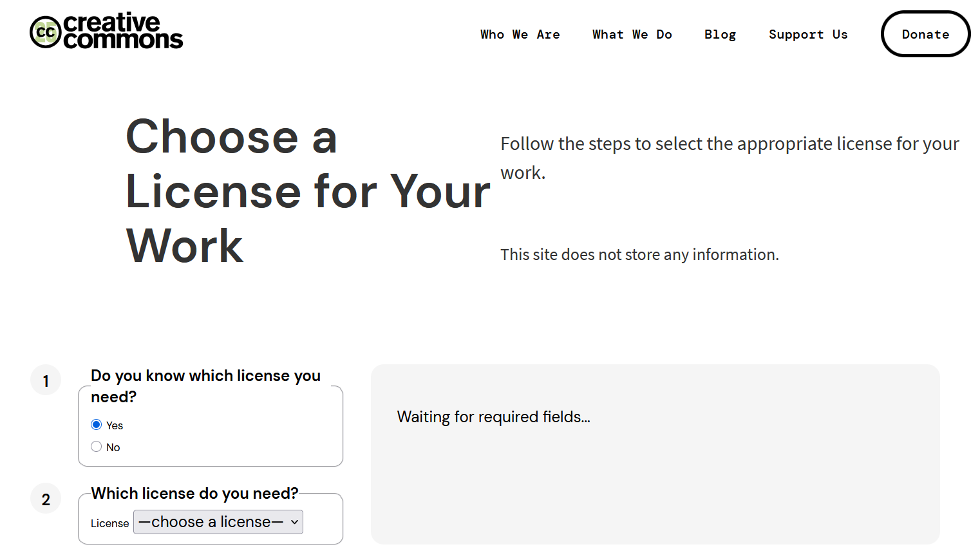Click the "Which license do you need?" legend
This screenshot has width=980, height=549.
click(x=194, y=494)
